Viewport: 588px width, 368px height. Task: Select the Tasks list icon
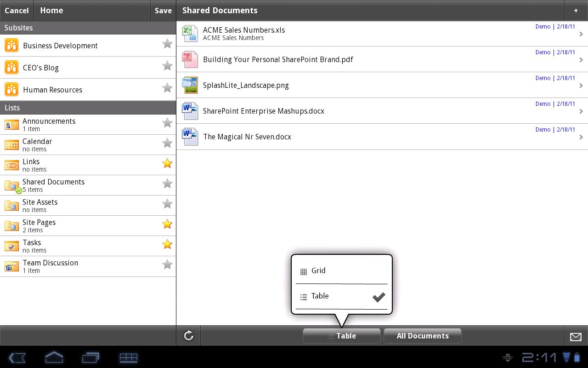tap(11, 246)
